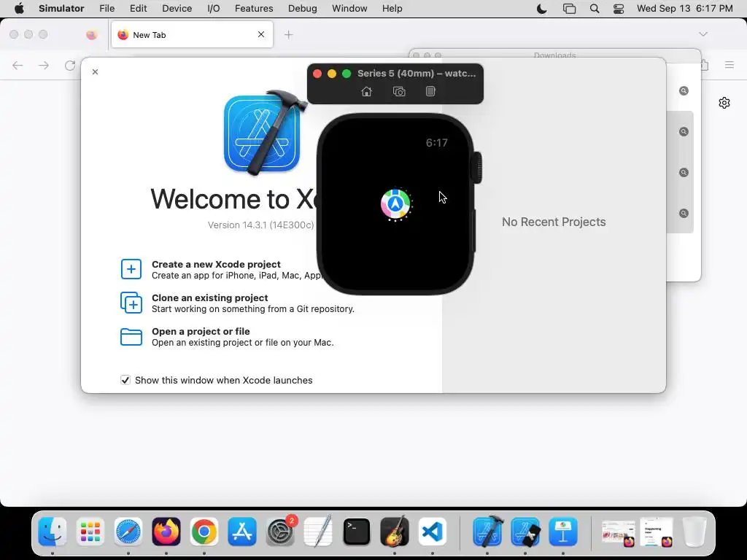This screenshot has width=747, height=560.
Task: Click the Home button in the watch simulator toolbar
Action: [x=366, y=91]
